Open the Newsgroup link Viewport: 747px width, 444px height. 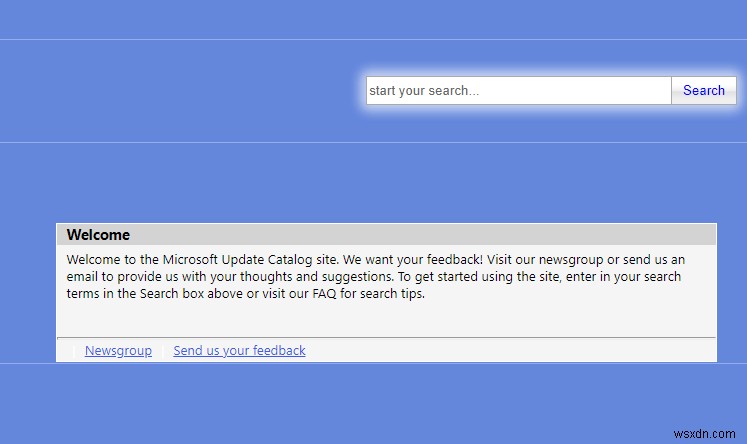[x=118, y=351]
